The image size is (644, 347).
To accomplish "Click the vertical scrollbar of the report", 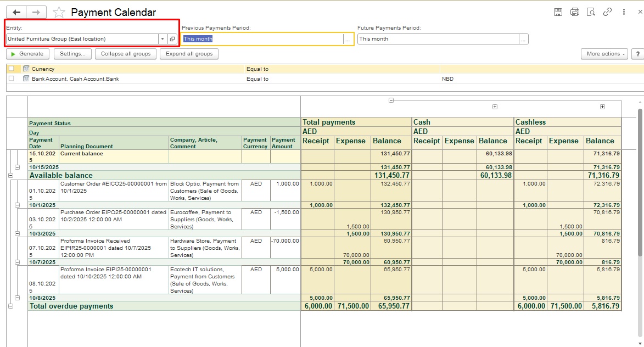I will click(x=640, y=181).
